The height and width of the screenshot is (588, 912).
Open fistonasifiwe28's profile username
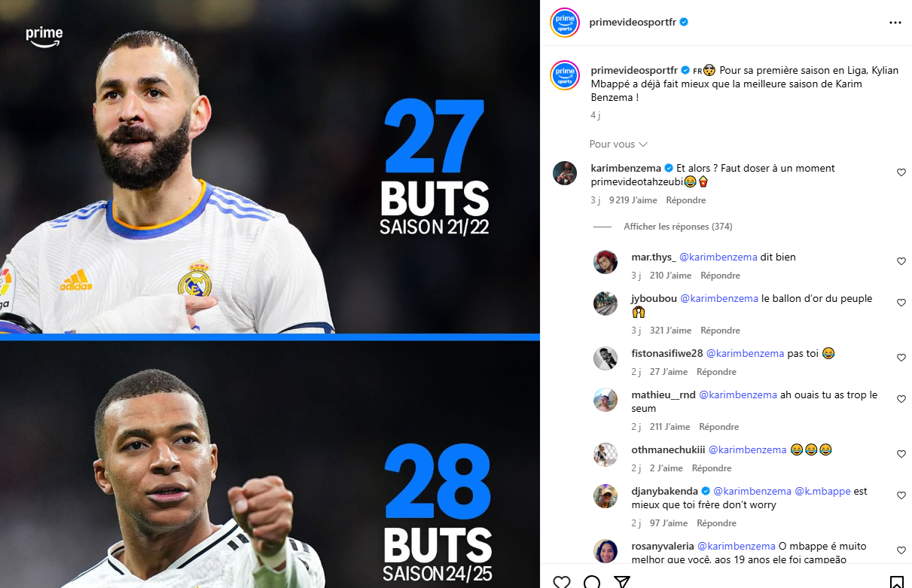click(x=666, y=353)
